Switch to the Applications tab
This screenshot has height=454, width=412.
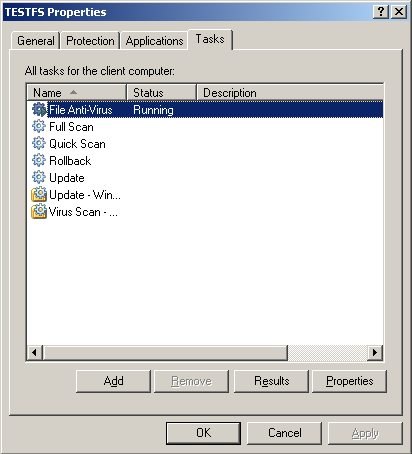(x=154, y=41)
